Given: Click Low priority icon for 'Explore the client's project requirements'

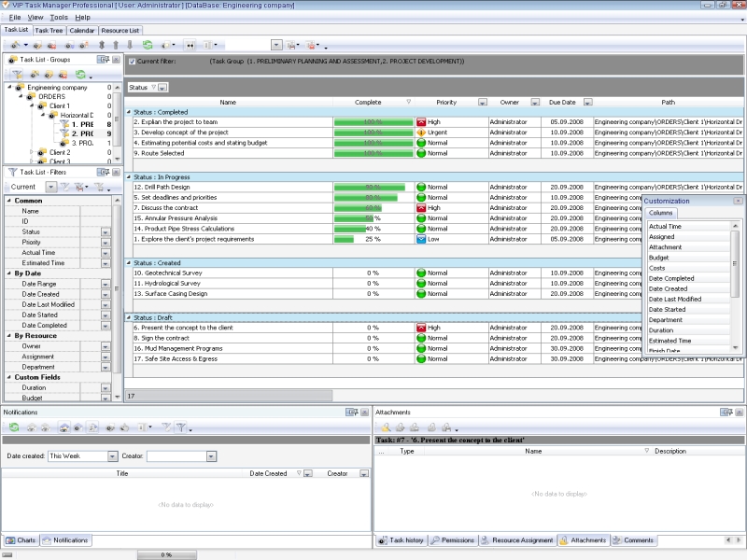Looking at the screenshot, I should [x=421, y=239].
